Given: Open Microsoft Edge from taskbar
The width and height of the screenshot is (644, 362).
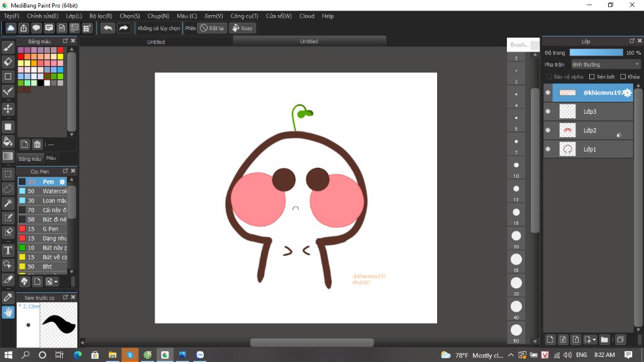Looking at the screenshot, I should pyautogui.click(x=77, y=354).
